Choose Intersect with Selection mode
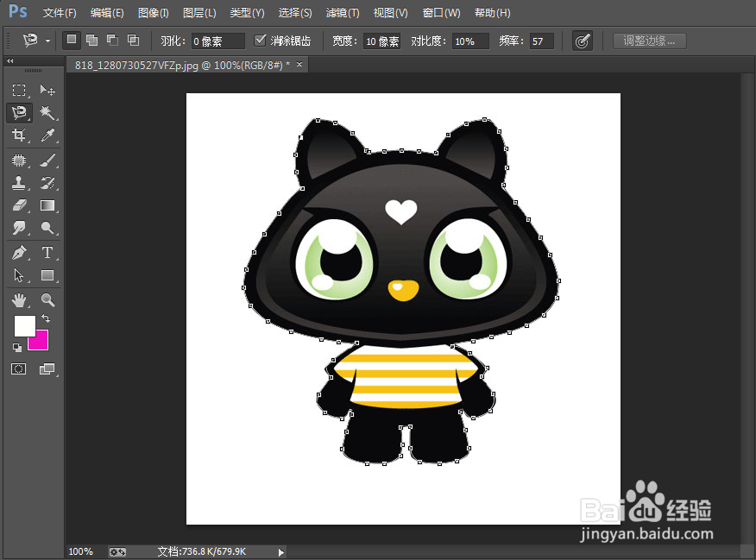 (x=133, y=40)
